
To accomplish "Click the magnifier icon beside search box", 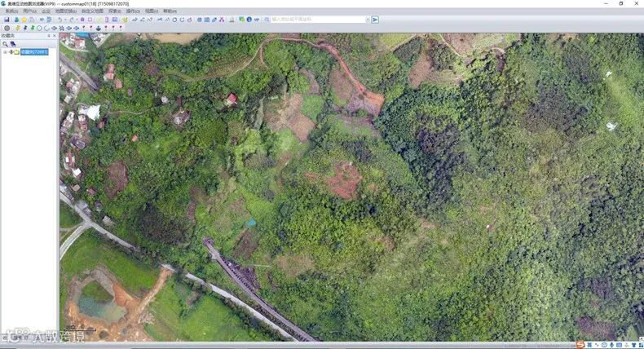I will 267,20.
